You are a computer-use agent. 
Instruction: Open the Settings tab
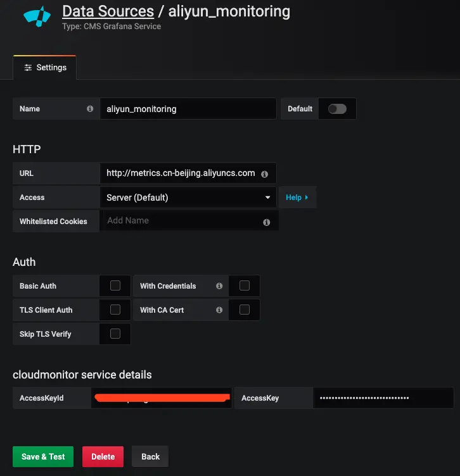click(45, 67)
